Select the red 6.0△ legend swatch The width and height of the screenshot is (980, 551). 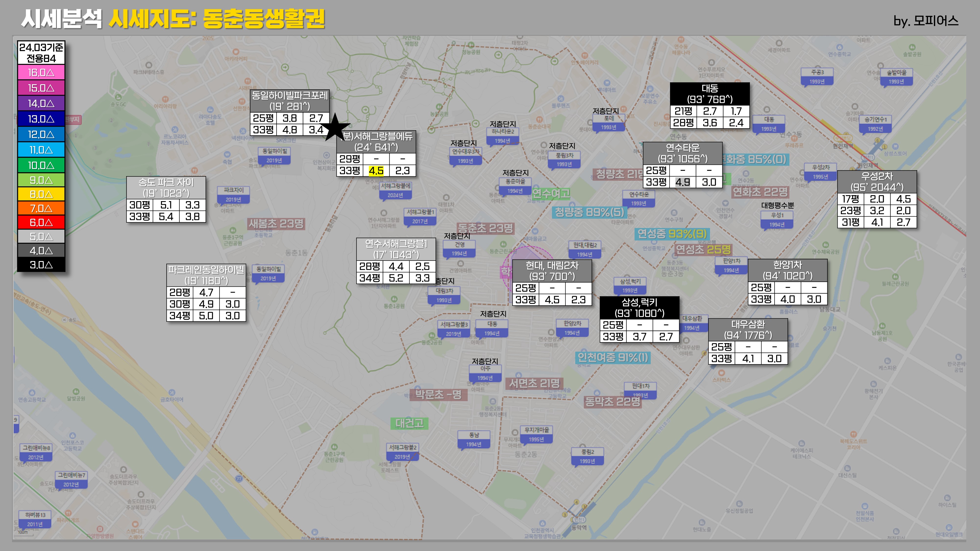(41, 222)
